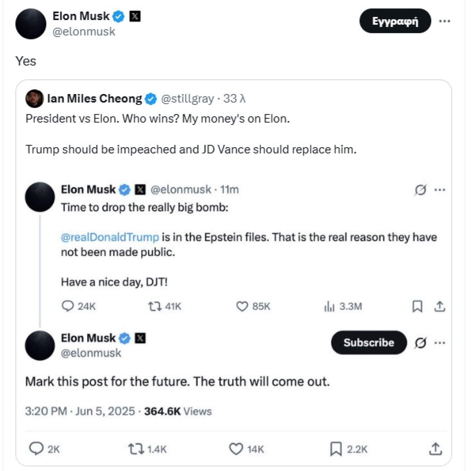Viewport: 476px width, 471px height.
Task: Open three-dot menu on the 11m post
Action: coord(440,190)
